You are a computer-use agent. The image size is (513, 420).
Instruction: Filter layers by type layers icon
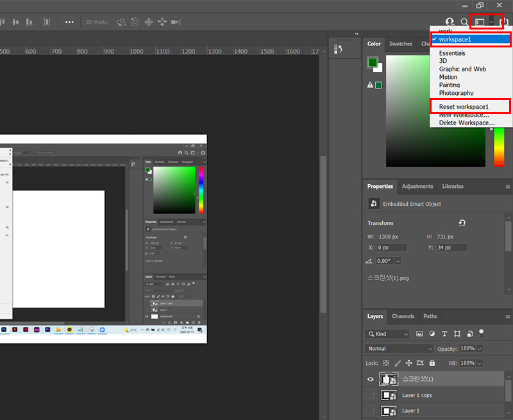point(444,333)
